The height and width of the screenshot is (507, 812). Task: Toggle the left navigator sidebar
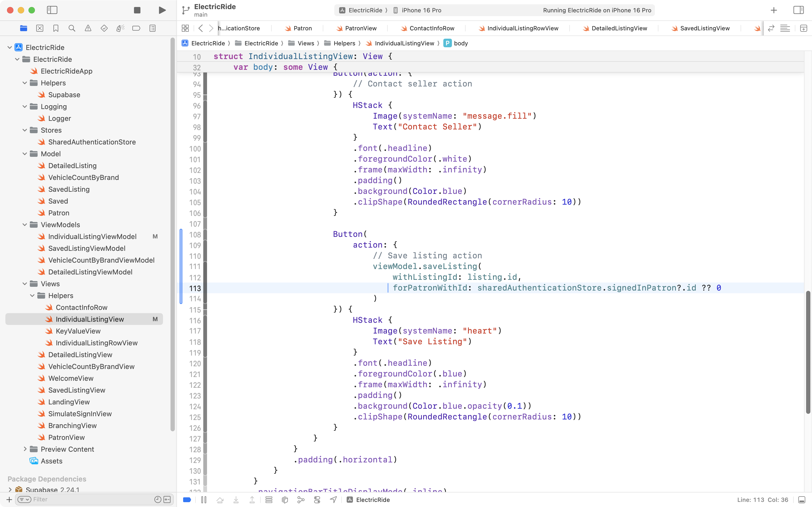pyautogui.click(x=52, y=10)
